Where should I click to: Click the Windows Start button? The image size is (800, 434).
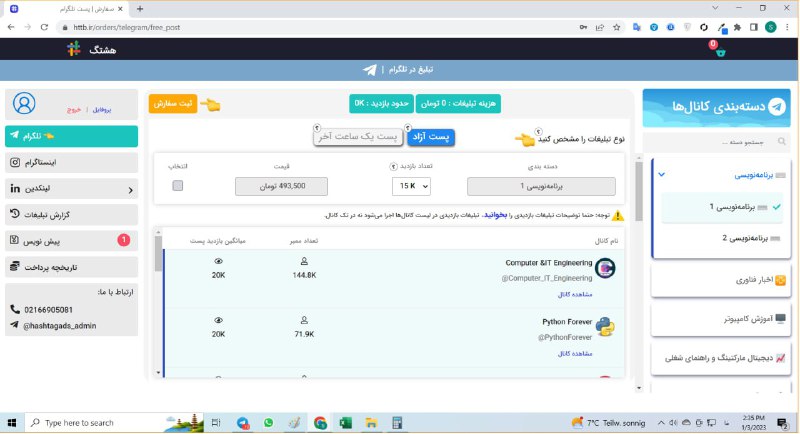point(12,423)
